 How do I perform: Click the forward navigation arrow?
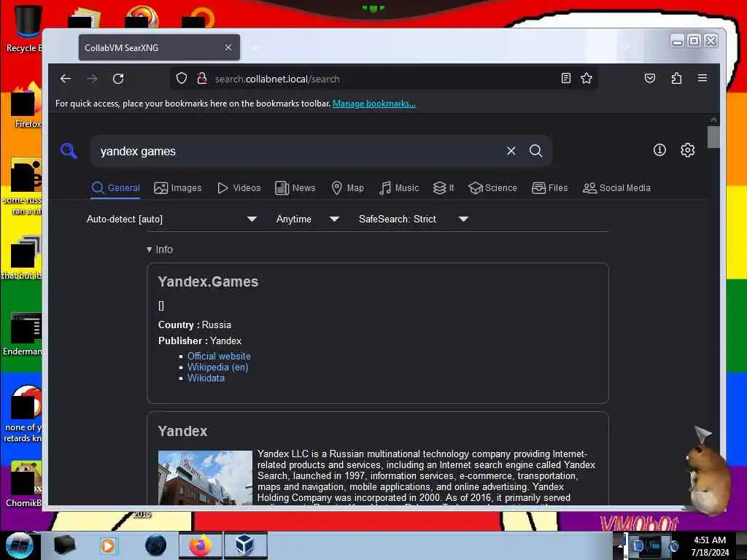(x=92, y=79)
